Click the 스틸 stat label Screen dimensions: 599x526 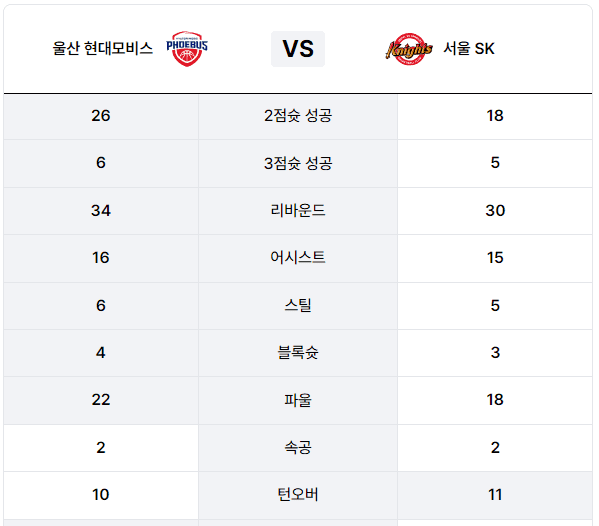click(x=298, y=305)
